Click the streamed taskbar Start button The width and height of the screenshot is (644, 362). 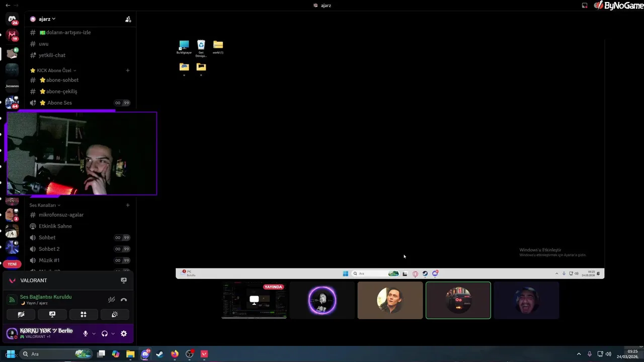click(x=345, y=274)
